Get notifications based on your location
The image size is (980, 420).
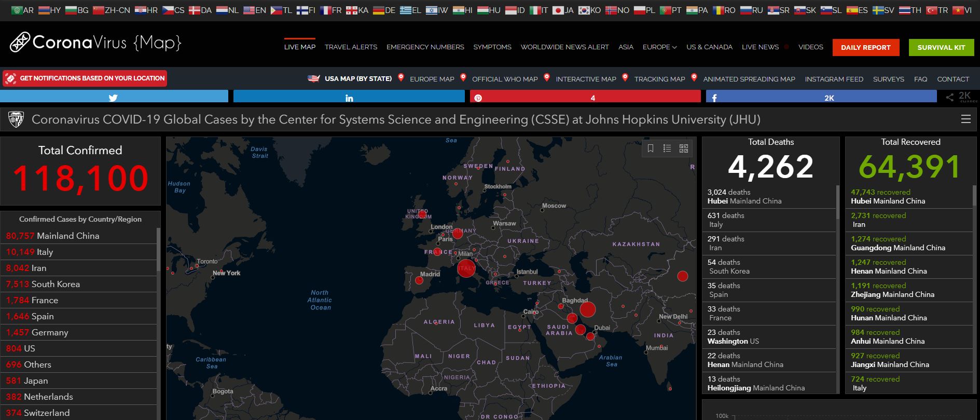click(x=85, y=78)
